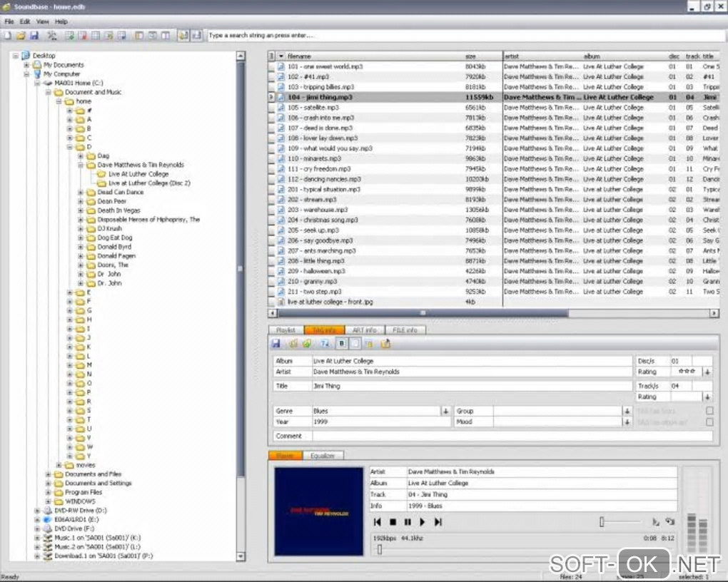728x582 pixels.
Task: Open the Genre dropdown arrow
Action: (445, 411)
